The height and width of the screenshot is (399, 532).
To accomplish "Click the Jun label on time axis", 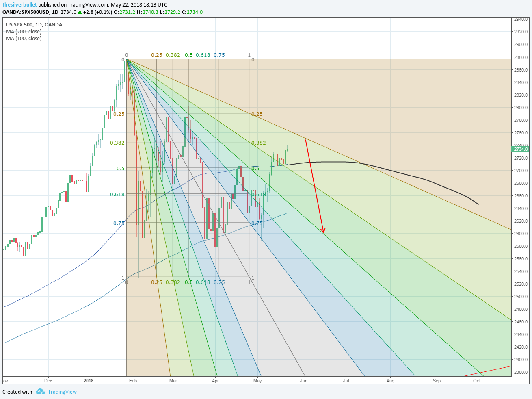I will tap(304, 381).
